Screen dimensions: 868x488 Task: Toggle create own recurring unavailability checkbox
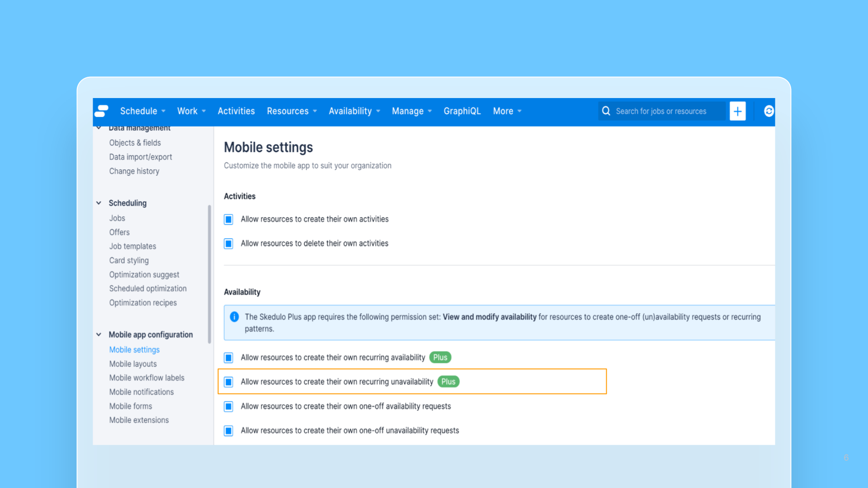[x=229, y=382]
